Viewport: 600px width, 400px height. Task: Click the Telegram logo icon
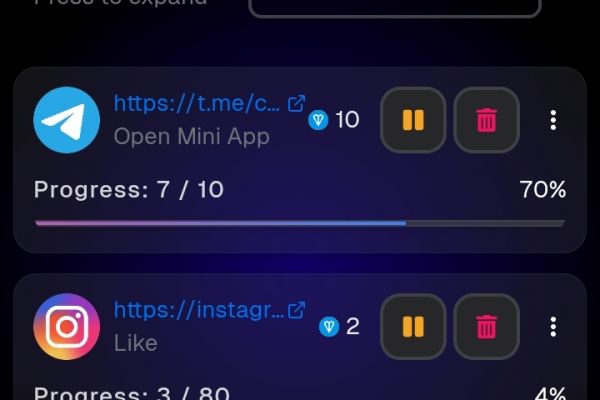[67, 120]
